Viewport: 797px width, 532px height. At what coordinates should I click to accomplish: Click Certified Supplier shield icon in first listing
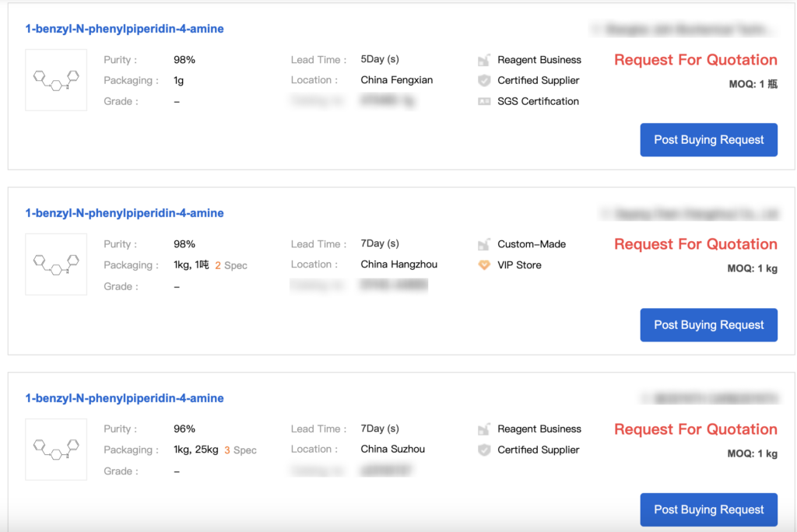click(484, 81)
